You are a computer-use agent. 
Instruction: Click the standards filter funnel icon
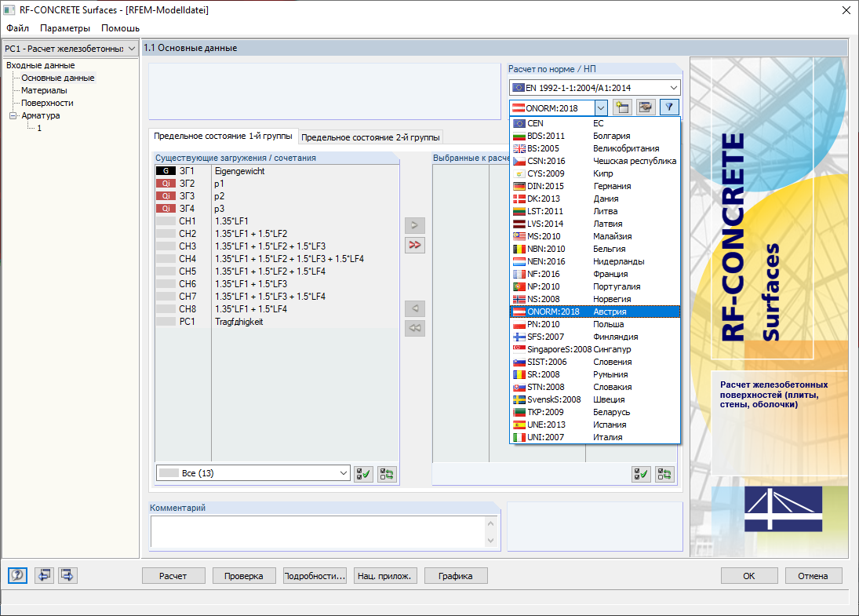click(x=669, y=108)
